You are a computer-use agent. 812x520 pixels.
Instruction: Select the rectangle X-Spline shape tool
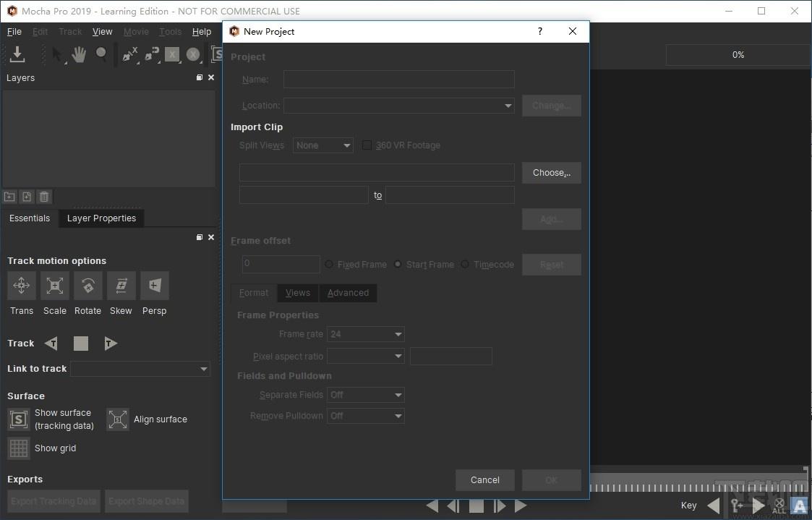coord(172,54)
